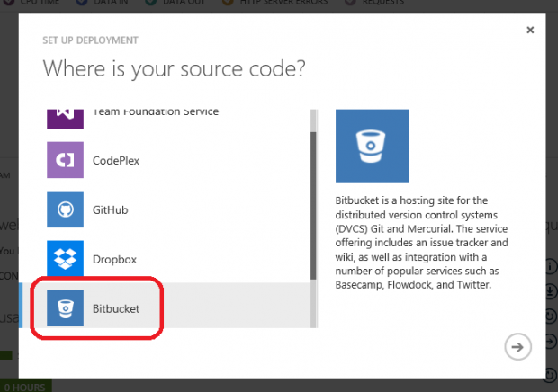Toggle the DATA IN metric checkmark
The height and width of the screenshot is (392, 558).
(82, 2)
